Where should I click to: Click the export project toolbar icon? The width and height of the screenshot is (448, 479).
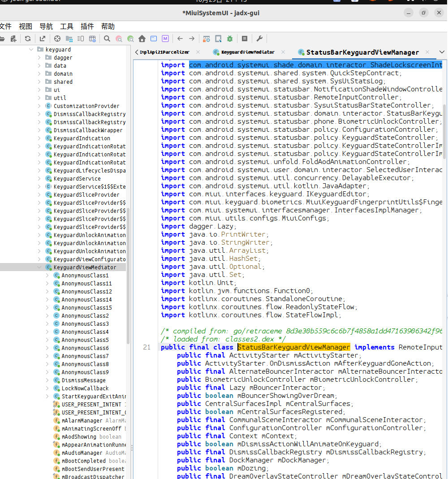[x=42, y=39]
